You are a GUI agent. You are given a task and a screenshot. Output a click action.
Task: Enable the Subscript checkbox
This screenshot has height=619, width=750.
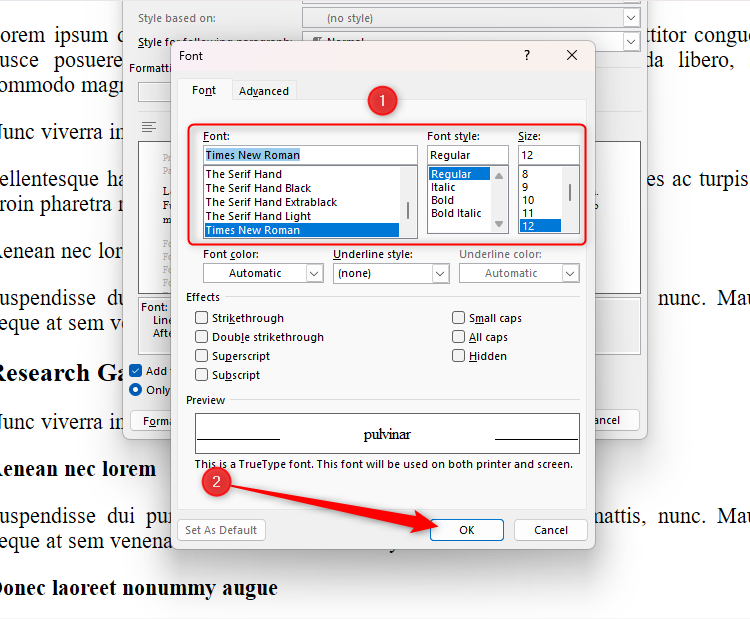(201, 375)
